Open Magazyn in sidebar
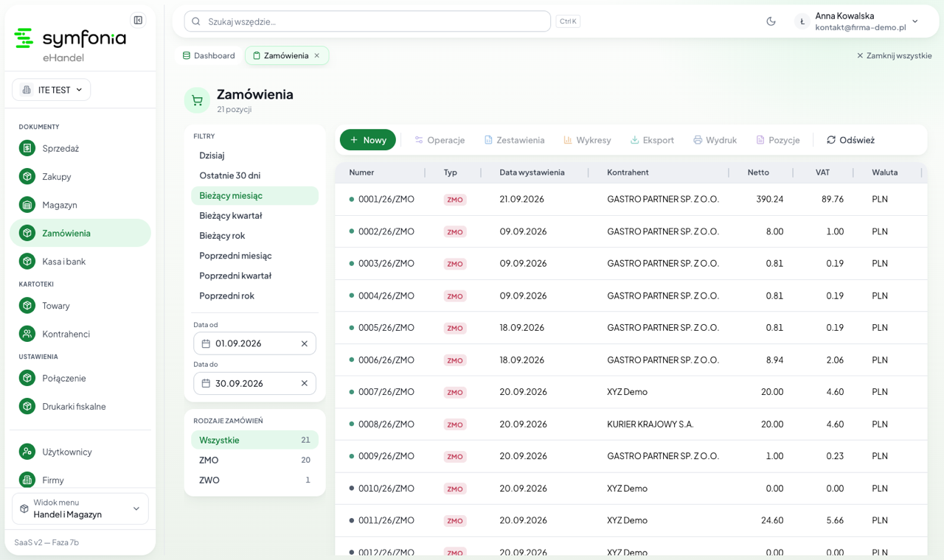The width and height of the screenshot is (944, 560). coord(80,205)
